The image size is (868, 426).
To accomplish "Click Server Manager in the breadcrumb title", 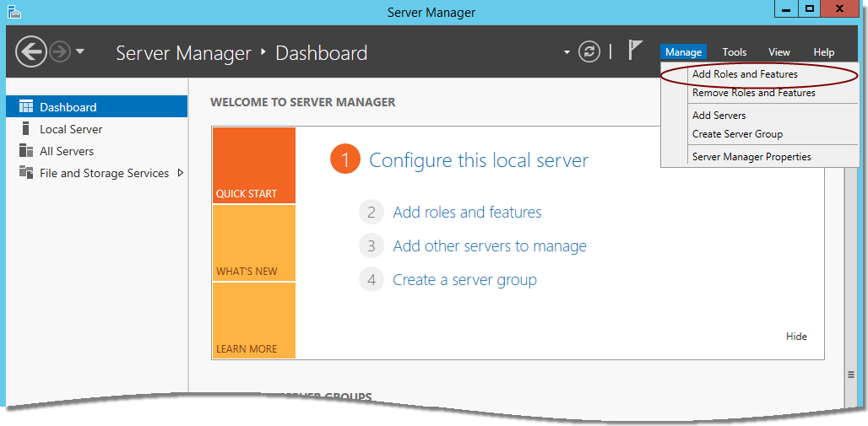I will (184, 53).
